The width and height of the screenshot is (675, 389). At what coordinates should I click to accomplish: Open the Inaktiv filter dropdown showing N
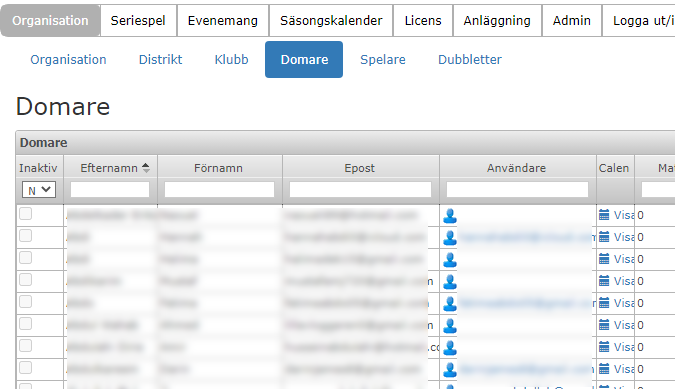click(39, 190)
